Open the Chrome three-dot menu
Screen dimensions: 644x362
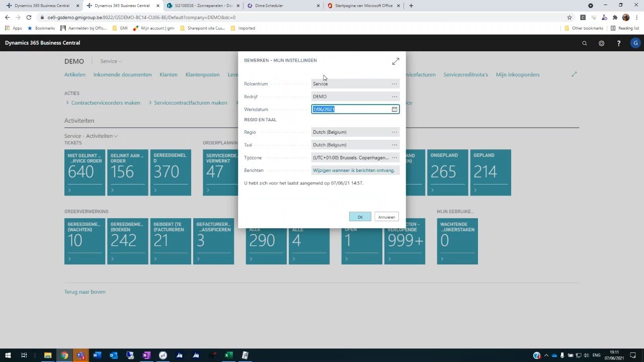(636, 17)
